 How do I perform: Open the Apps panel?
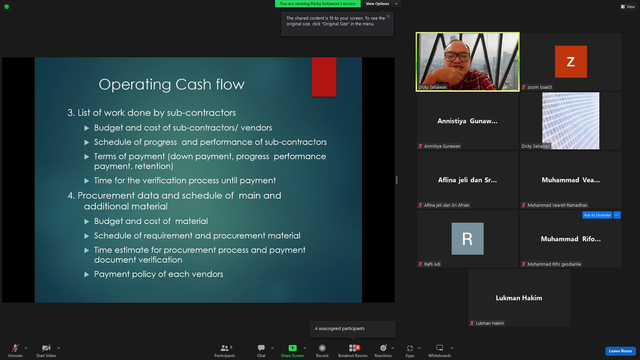pos(409,350)
